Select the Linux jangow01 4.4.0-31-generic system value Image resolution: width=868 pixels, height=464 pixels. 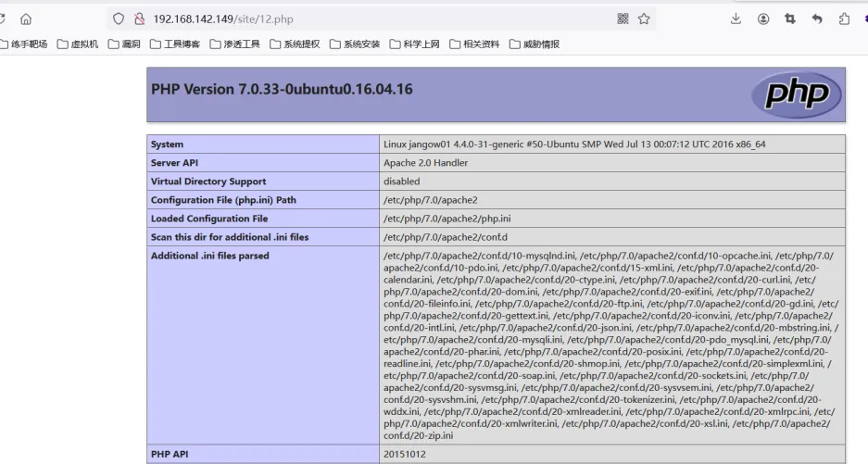tap(574, 144)
